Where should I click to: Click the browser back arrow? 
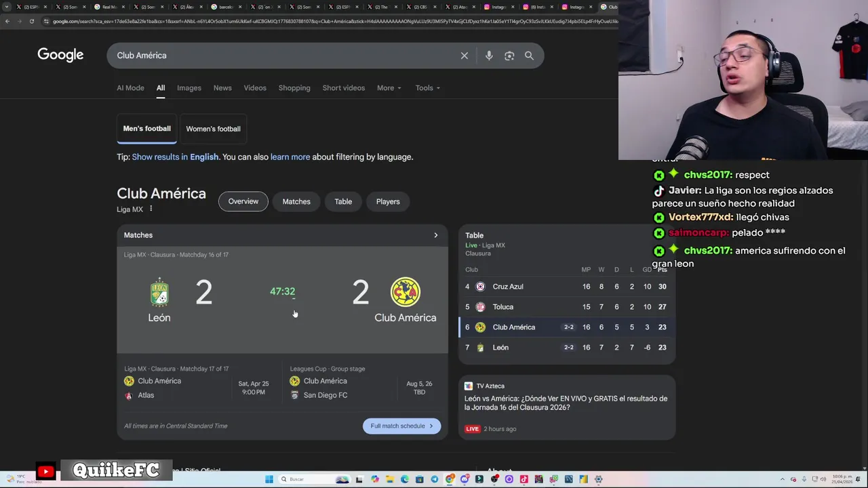7,21
